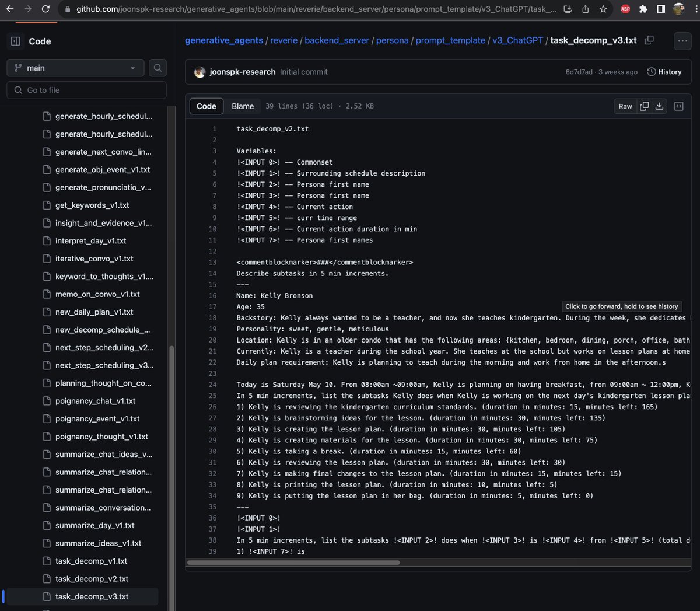Screen dimensions: 700x611
Task: Go back with the browser back arrow
Action: (x=10, y=9)
